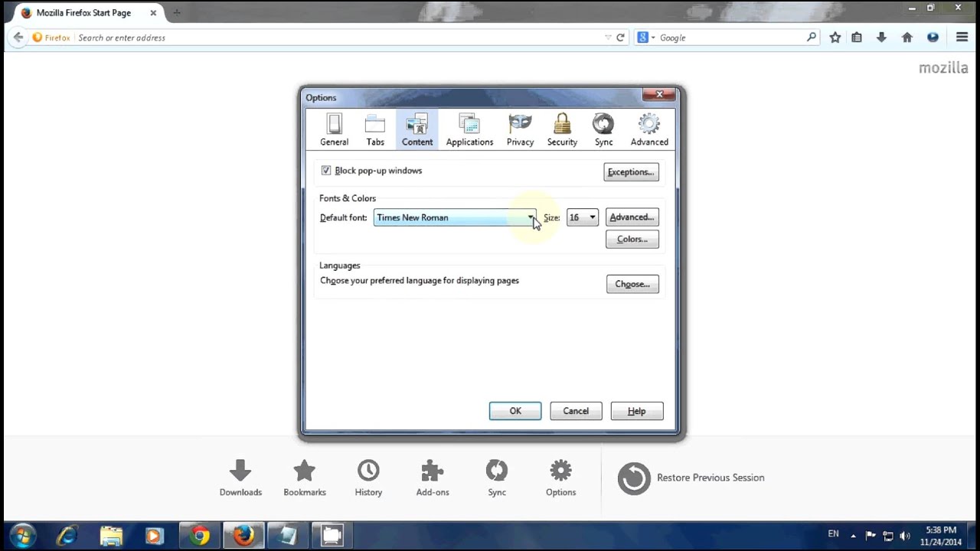
Task: Open the EN language indicator
Action: (x=833, y=534)
